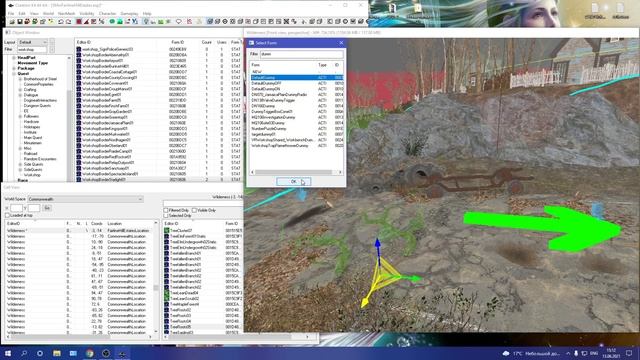Image resolution: width=640 pixels, height=360 pixels.
Task: Click the icon beside TreeCluster07 row
Action: click(x=167, y=231)
